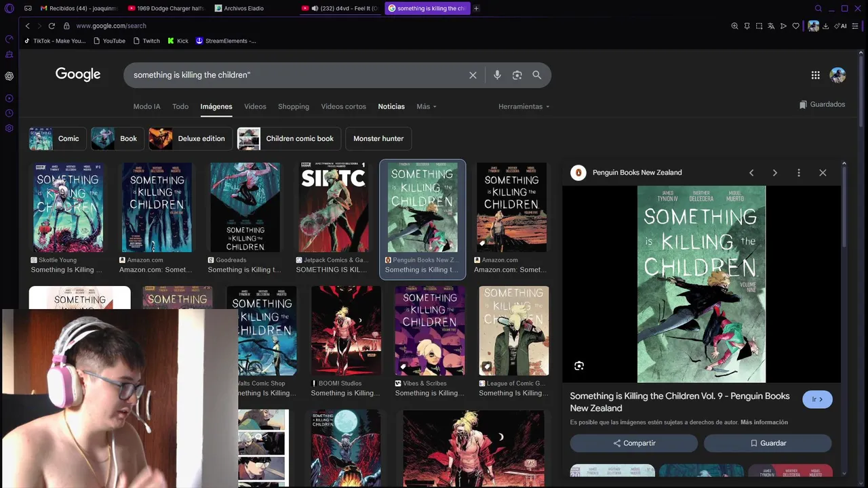Image resolution: width=868 pixels, height=488 pixels.
Task: Click the Compartir button
Action: tap(634, 443)
